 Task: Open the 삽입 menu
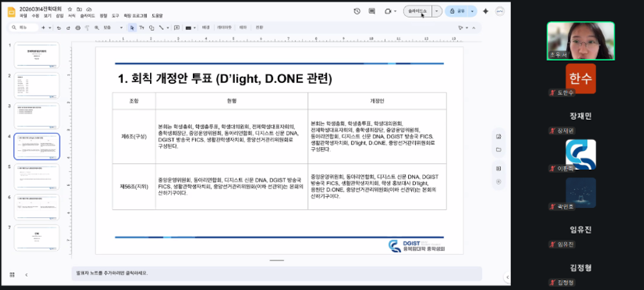pyautogui.click(x=59, y=16)
